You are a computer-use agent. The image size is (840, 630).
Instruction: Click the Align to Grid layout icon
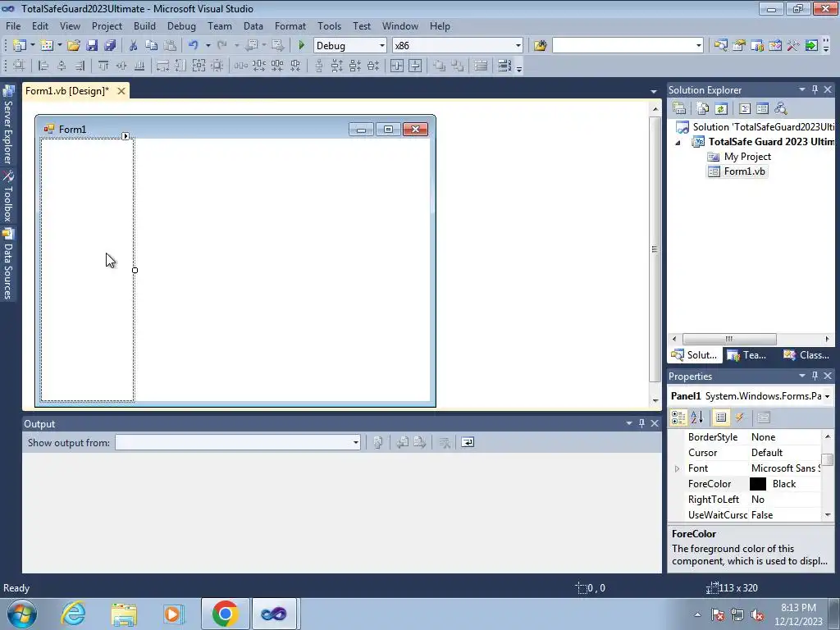click(19, 66)
